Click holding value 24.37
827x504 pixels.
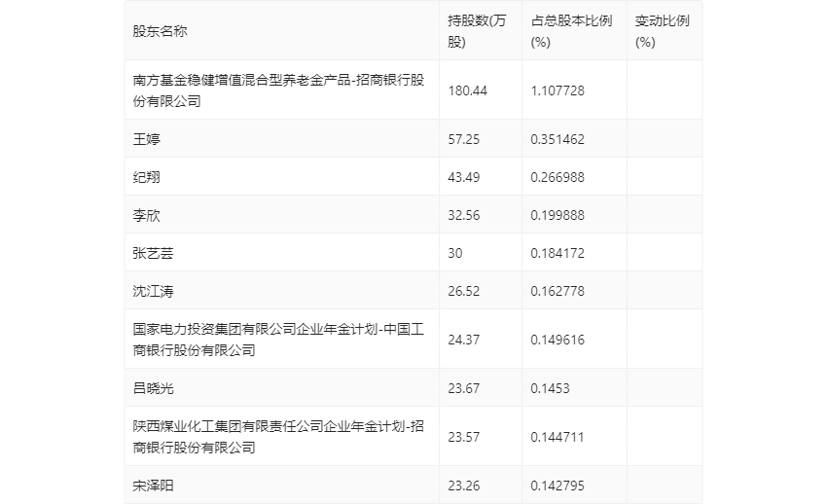(463, 340)
